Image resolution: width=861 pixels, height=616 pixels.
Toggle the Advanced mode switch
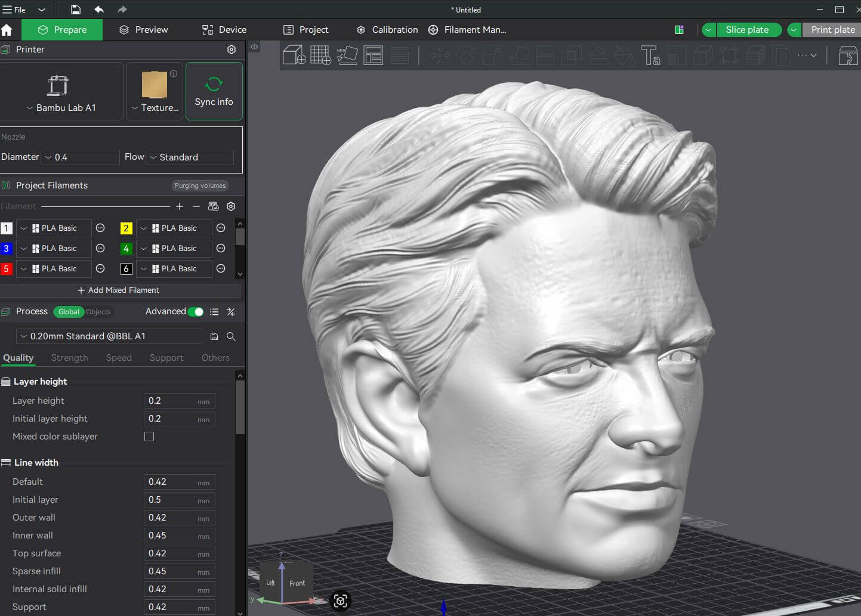[195, 312]
